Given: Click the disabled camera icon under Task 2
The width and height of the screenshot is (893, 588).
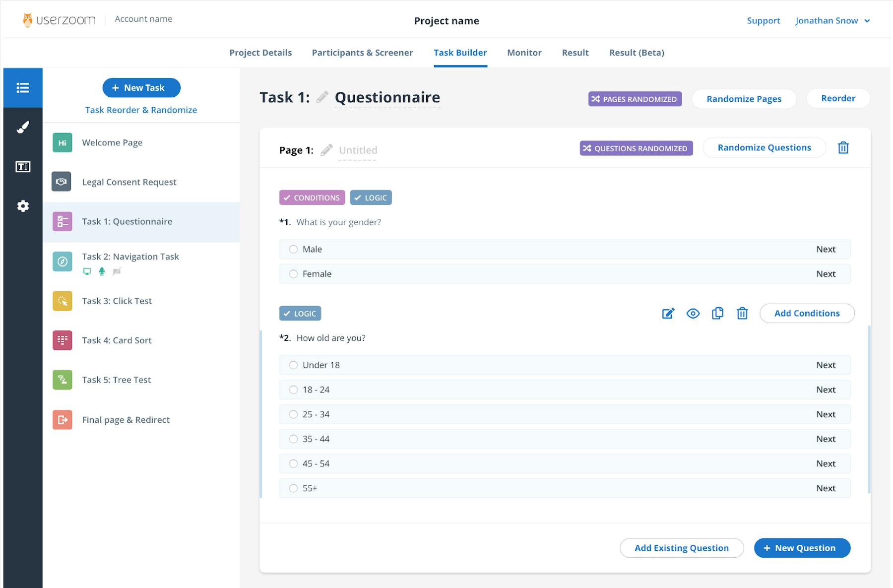Looking at the screenshot, I should 117,271.
